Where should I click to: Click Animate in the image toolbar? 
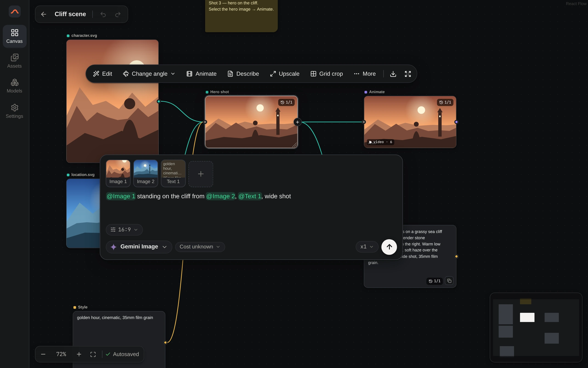pos(201,74)
